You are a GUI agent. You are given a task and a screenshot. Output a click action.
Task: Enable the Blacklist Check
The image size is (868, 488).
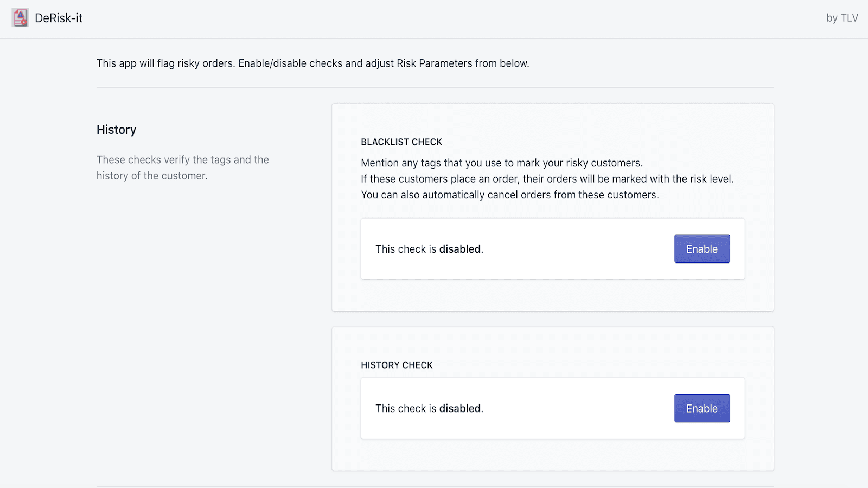[x=701, y=249]
